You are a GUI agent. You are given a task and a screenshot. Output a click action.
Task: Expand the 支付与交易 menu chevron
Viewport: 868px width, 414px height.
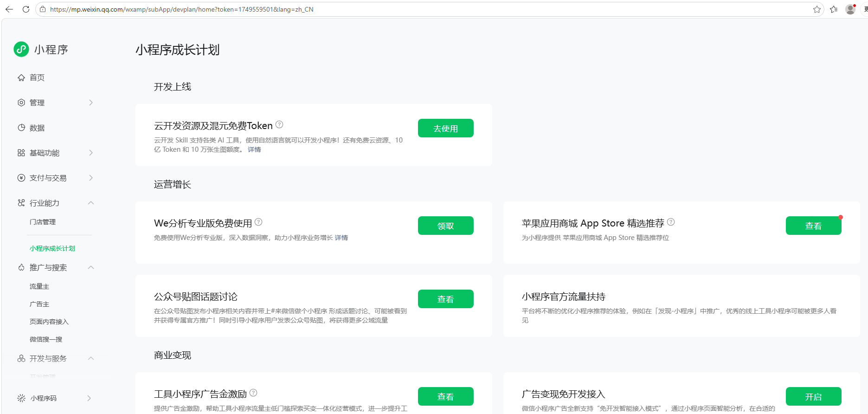[91, 178]
